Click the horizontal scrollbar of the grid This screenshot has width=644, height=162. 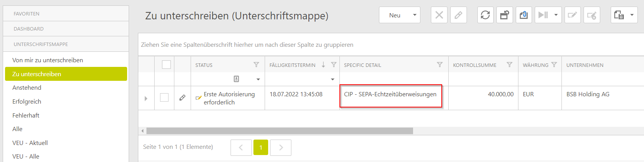pyautogui.click(x=279, y=131)
